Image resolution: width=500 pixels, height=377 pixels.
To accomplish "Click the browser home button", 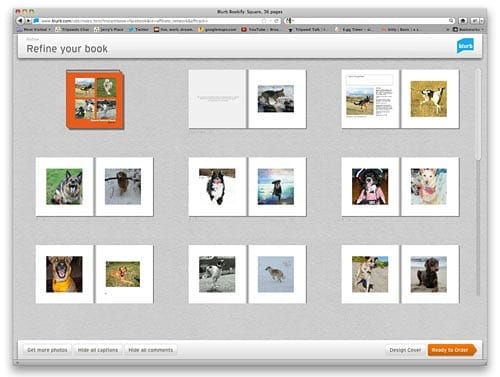I will coord(463,21).
